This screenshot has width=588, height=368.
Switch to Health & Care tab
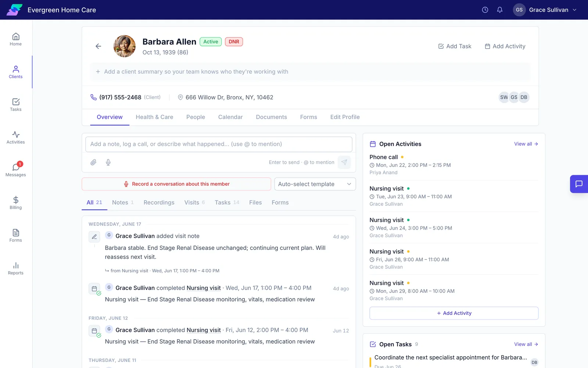tap(154, 117)
